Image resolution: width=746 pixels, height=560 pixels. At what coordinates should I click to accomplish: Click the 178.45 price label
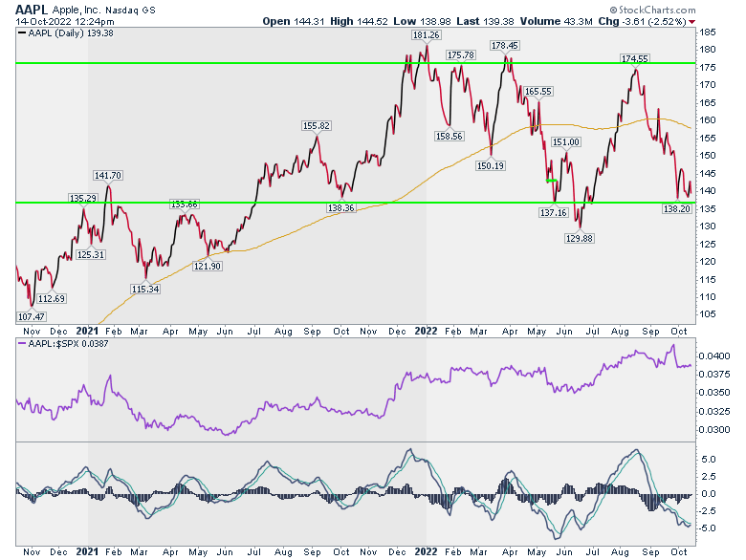[x=505, y=46]
